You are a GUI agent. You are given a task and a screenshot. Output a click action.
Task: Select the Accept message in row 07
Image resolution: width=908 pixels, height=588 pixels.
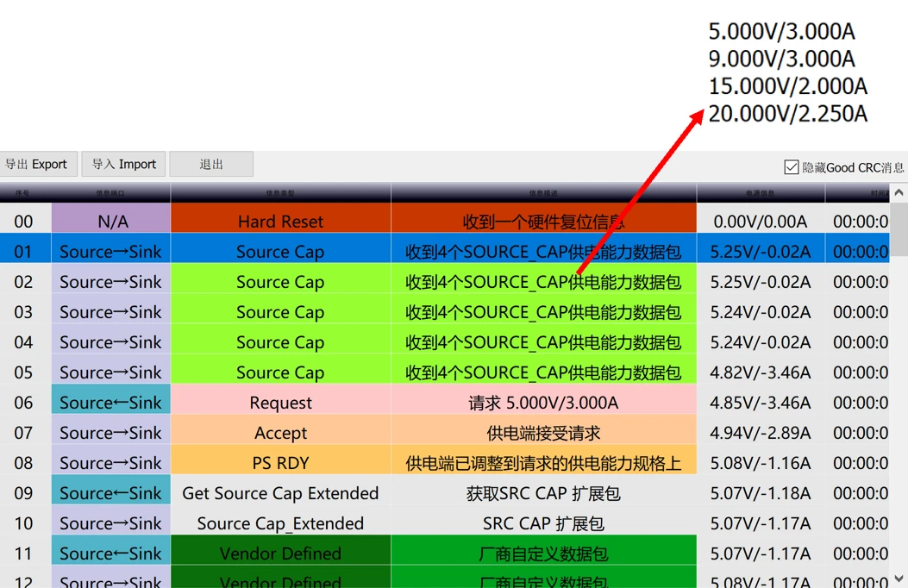pyautogui.click(x=280, y=433)
